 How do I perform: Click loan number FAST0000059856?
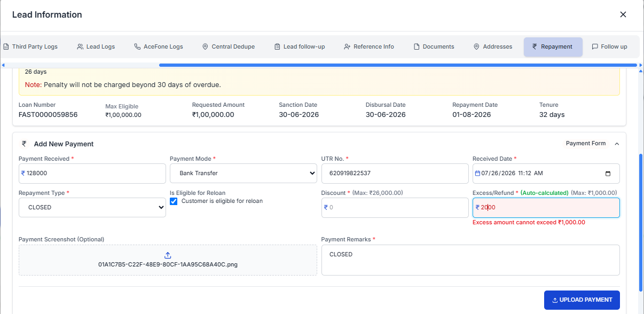point(48,115)
